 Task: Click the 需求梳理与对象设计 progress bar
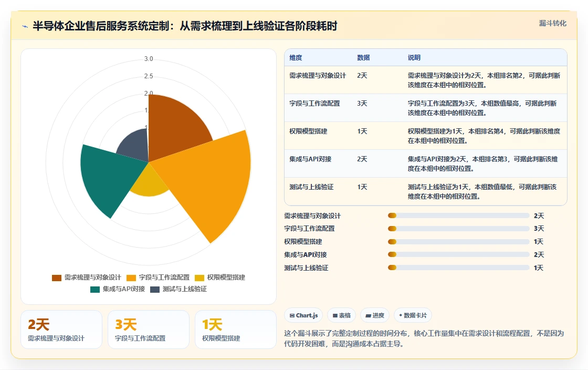(x=459, y=216)
